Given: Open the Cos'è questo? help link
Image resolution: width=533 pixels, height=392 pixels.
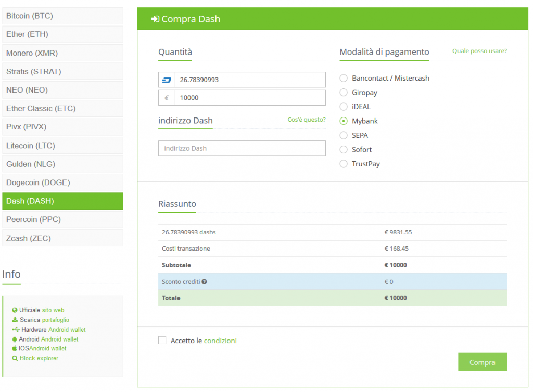Looking at the screenshot, I should tap(307, 120).
